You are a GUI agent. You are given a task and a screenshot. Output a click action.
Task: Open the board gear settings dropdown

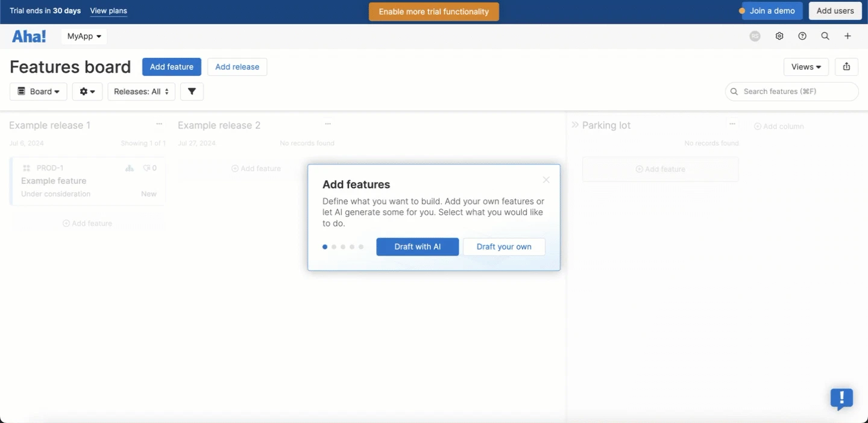tap(87, 92)
